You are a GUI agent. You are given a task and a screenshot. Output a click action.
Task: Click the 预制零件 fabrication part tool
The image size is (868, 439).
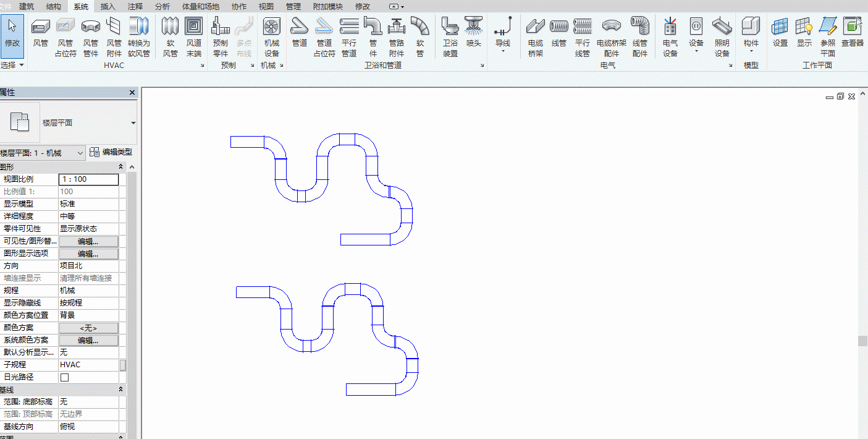click(221, 36)
